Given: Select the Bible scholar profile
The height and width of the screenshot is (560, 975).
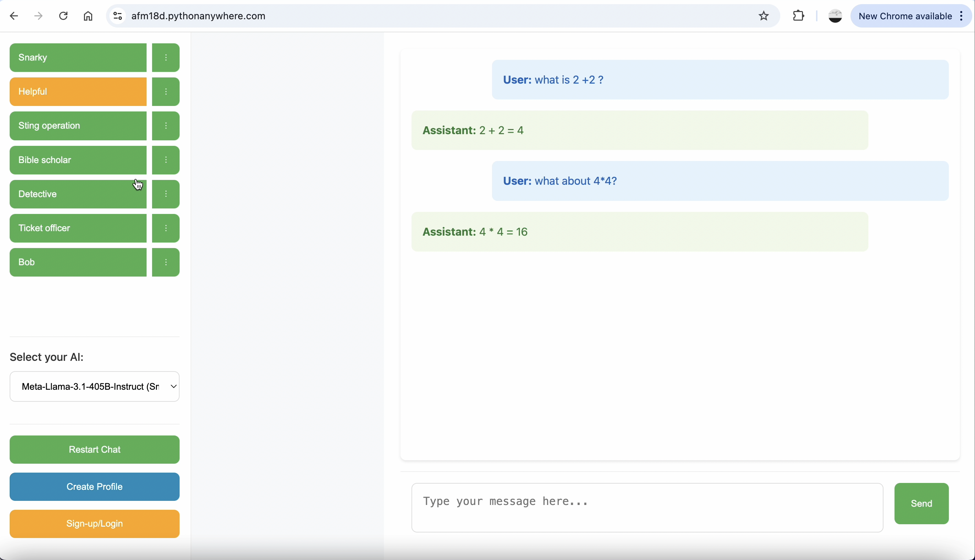Looking at the screenshot, I should (x=78, y=160).
